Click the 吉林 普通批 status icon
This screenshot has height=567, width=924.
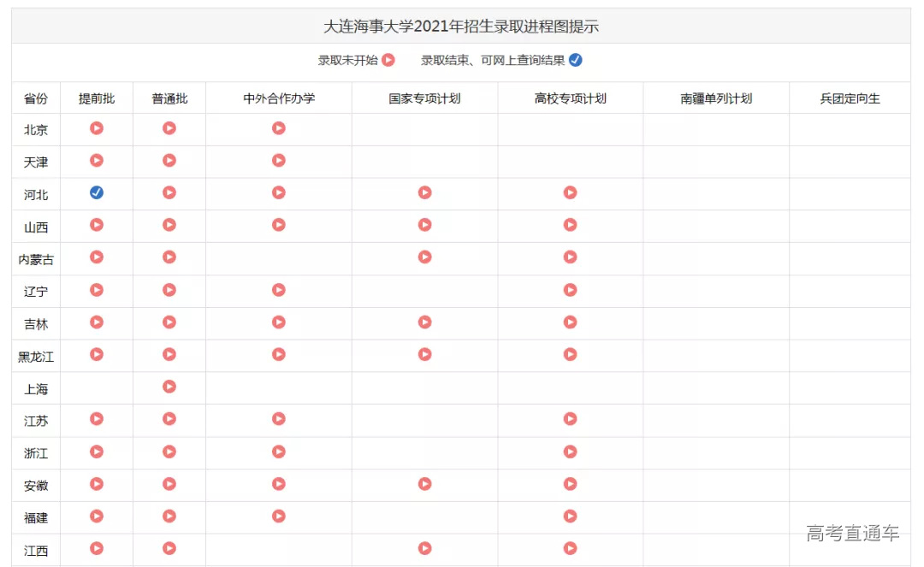(x=169, y=322)
